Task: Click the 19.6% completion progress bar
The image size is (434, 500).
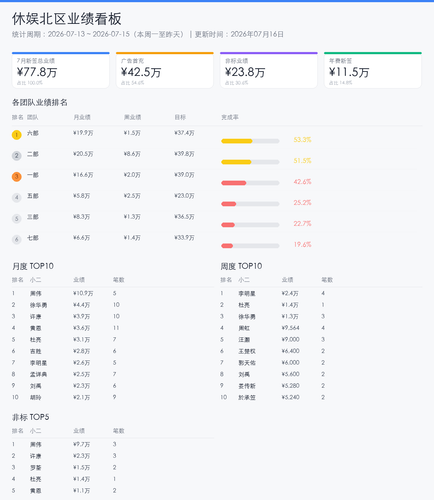Action: click(250, 246)
